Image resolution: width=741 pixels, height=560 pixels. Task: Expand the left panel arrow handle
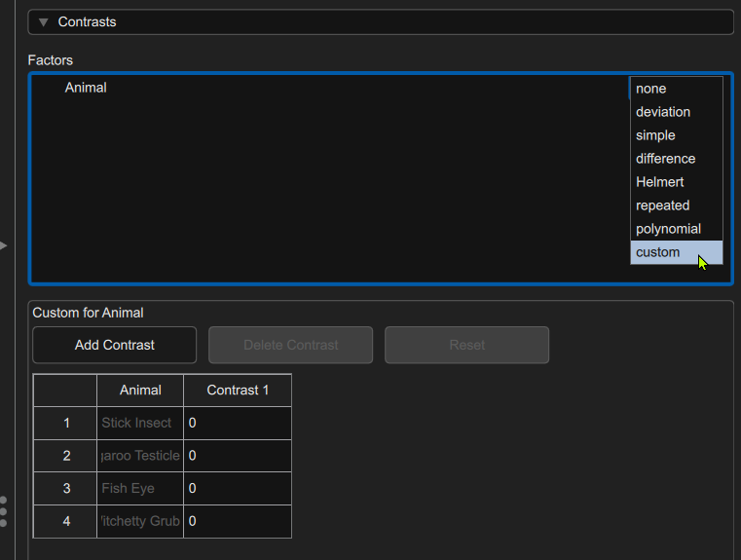point(4,245)
